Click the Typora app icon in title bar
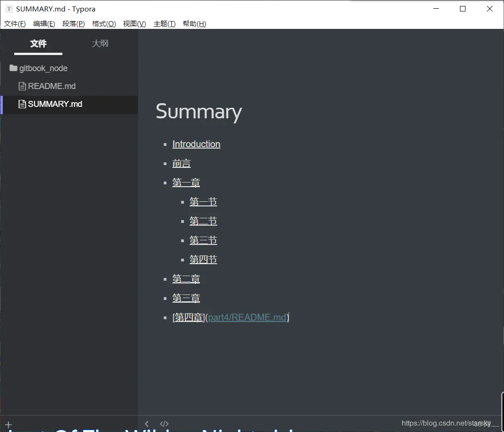This screenshot has height=432, width=504. click(9, 9)
